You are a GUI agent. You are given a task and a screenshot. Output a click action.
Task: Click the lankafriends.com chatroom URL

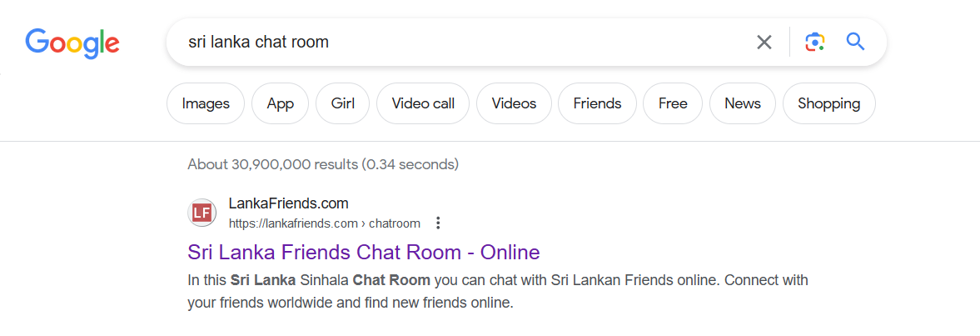pos(325,223)
